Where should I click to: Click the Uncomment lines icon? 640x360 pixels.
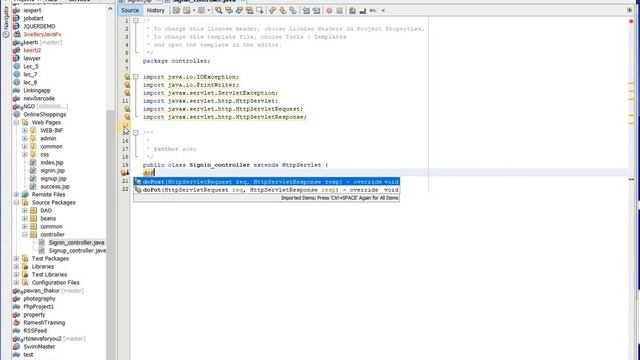tap(362, 11)
